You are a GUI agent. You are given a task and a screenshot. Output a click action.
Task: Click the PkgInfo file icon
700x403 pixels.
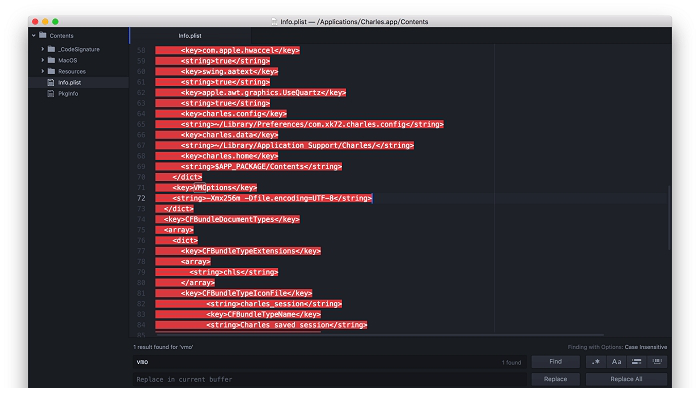(x=51, y=94)
